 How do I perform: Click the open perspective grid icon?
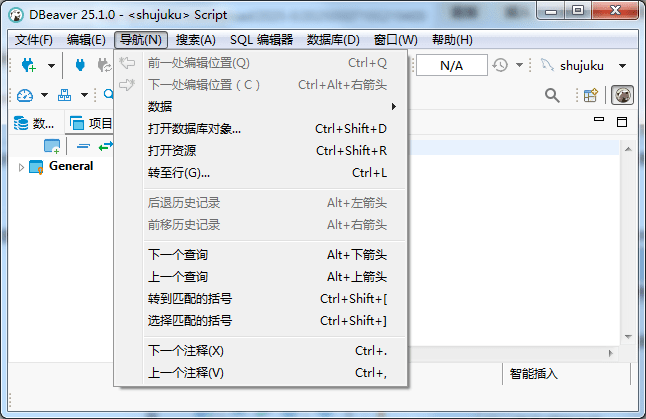pos(591,95)
